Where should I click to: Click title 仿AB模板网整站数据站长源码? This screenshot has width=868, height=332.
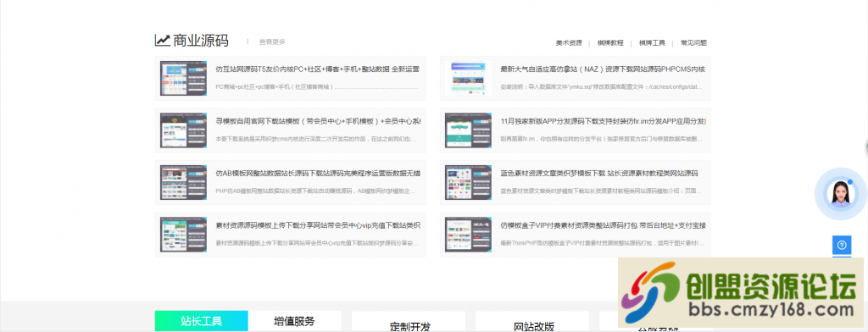point(319,173)
